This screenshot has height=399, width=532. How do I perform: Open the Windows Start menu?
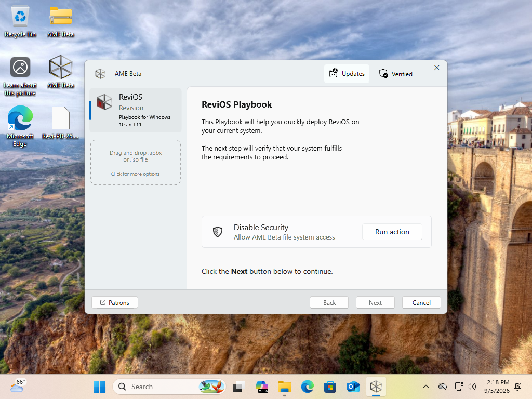pos(99,387)
